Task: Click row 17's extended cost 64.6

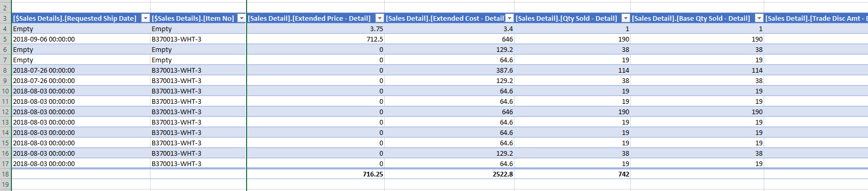Action: tap(450, 163)
